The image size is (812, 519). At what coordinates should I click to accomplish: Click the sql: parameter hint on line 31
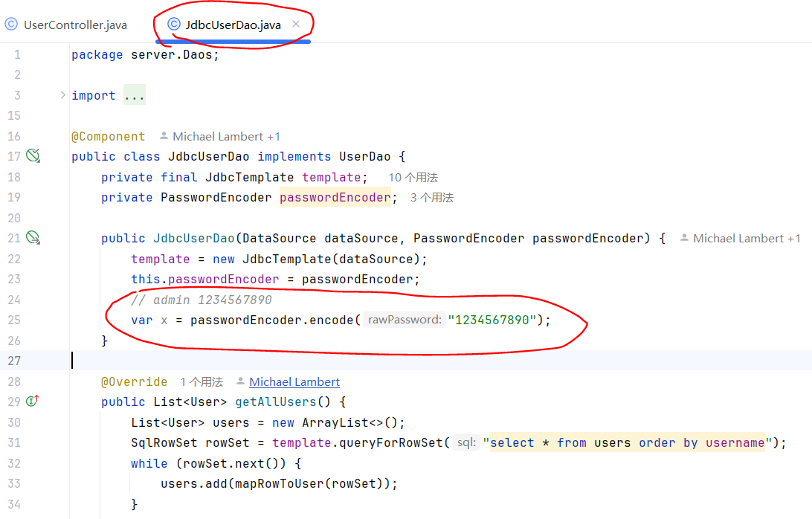[x=466, y=442]
